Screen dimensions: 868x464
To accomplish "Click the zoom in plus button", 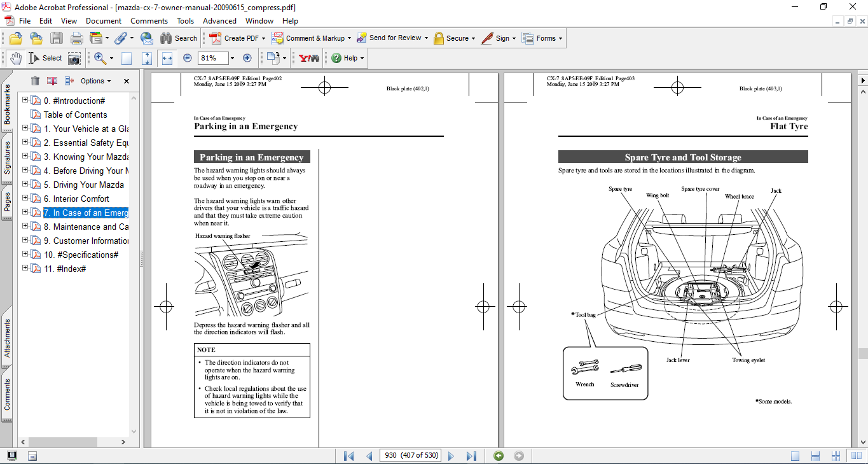I will tap(247, 58).
